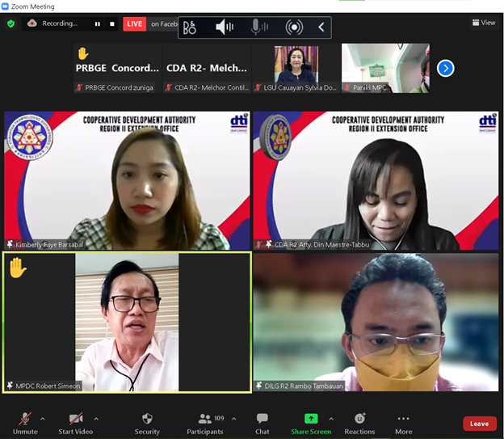Expand audio options arrow next to Unmute
Screen dimensions: 504x439
tap(43, 419)
